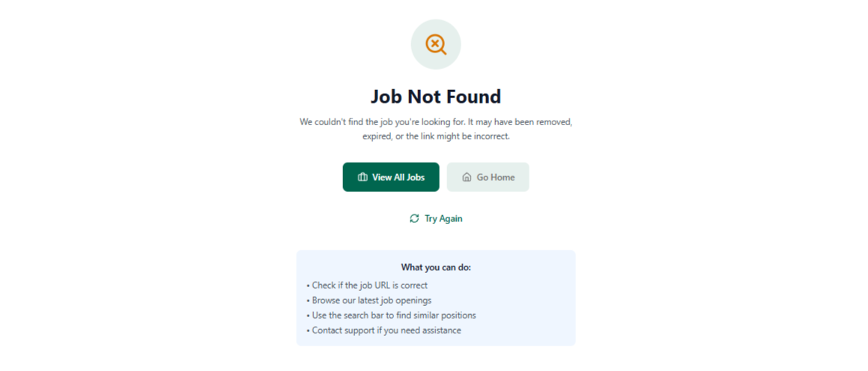
Task: Click the word "URL" in the first tip
Action: tap(379, 286)
